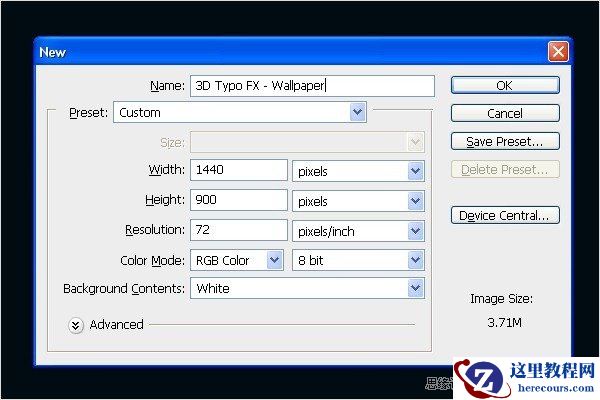Open the Width units dropdown
Image resolution: width=600 pixels, height=400 pixels.
pos(358,171)
